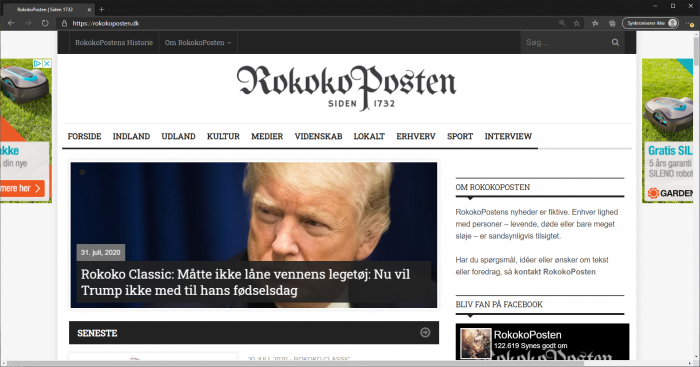Open the zoom magnifier icon in address bar
Screen dimensions: 700x367
click(562, 23)
